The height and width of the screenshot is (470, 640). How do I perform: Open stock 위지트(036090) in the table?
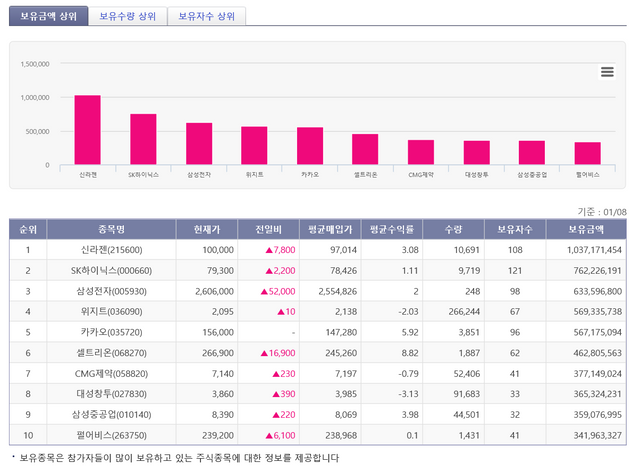point(111,312)
